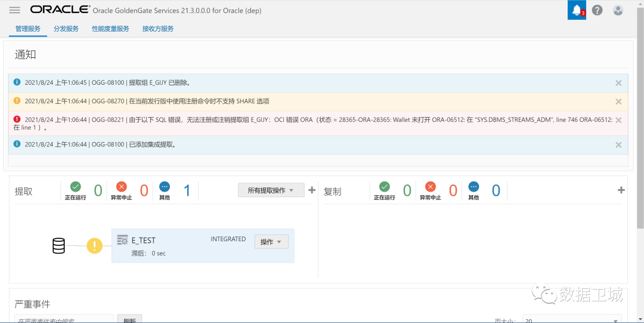Click the yellow exclamation status icon

94,245
